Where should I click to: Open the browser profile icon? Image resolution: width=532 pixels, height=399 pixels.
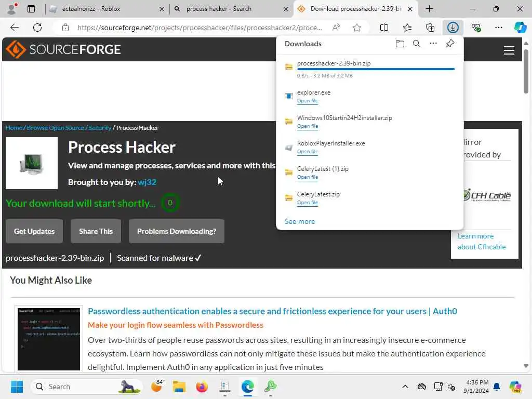click(12, 8)
